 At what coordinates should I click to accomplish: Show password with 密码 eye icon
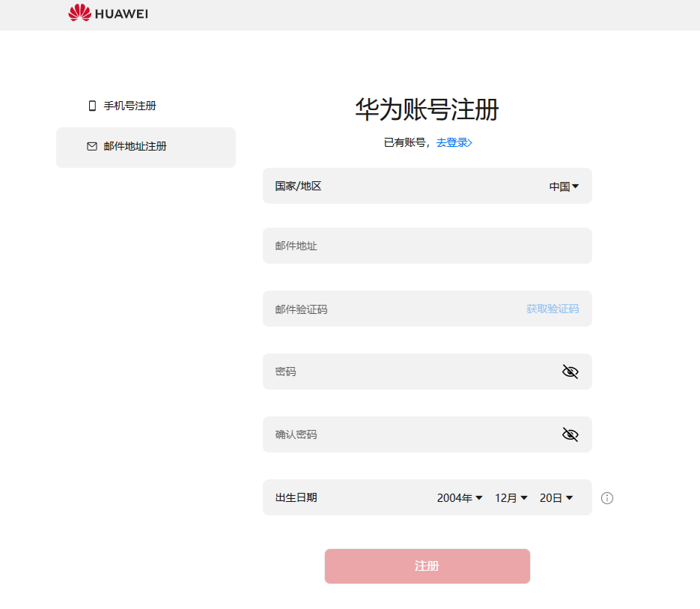click(570, 372)
